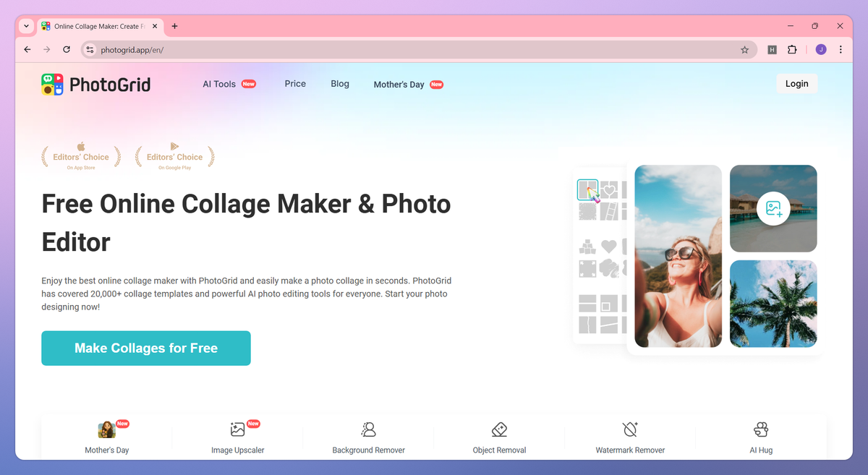Screen dimensions: 868x475
Task: Open the Object Removal tool
Action: pos(499,437)
